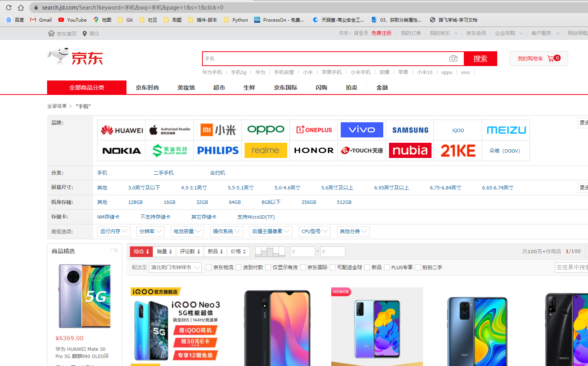Filter by OnePlus brand logo

pyautogui.click(x=314, y=130)
